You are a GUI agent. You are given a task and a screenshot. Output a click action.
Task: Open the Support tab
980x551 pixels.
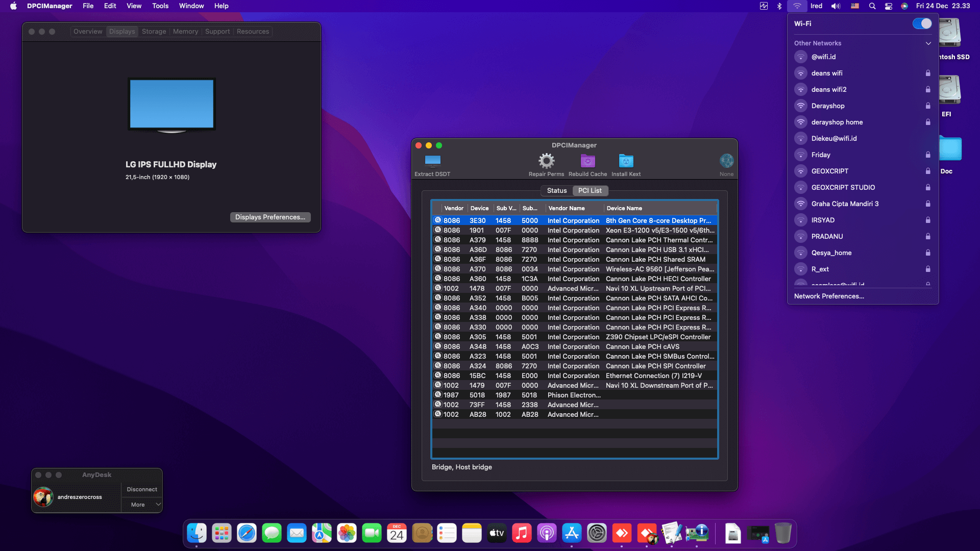(217, 32)
